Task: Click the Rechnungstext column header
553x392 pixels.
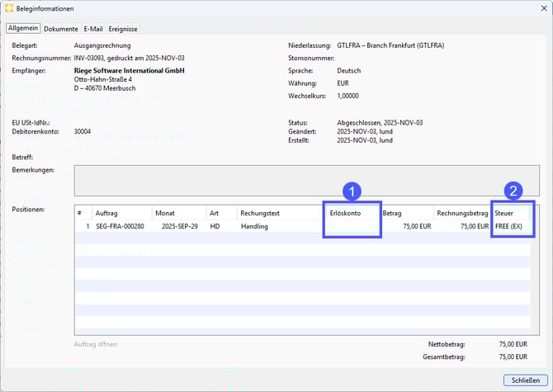Action: 261,213
